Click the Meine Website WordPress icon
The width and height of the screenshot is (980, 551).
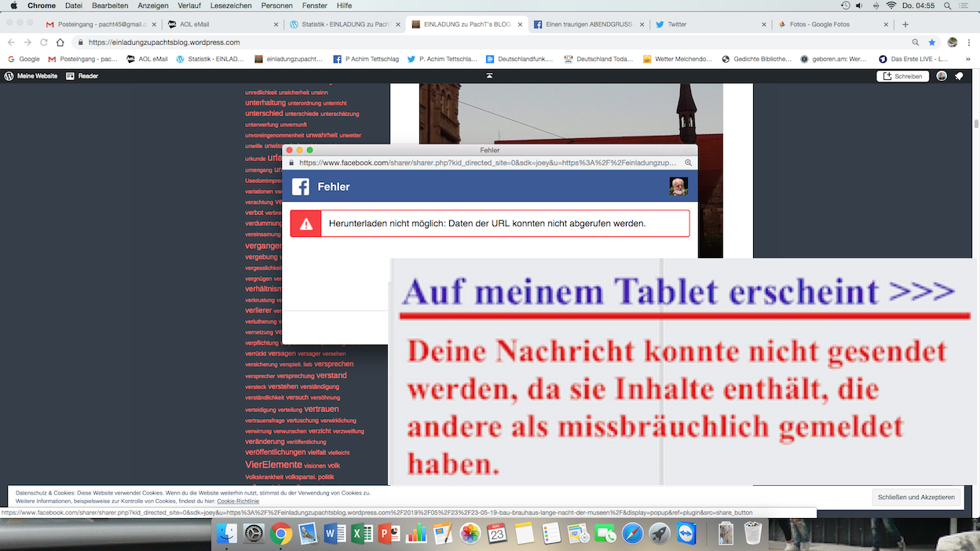coord(31,76)
